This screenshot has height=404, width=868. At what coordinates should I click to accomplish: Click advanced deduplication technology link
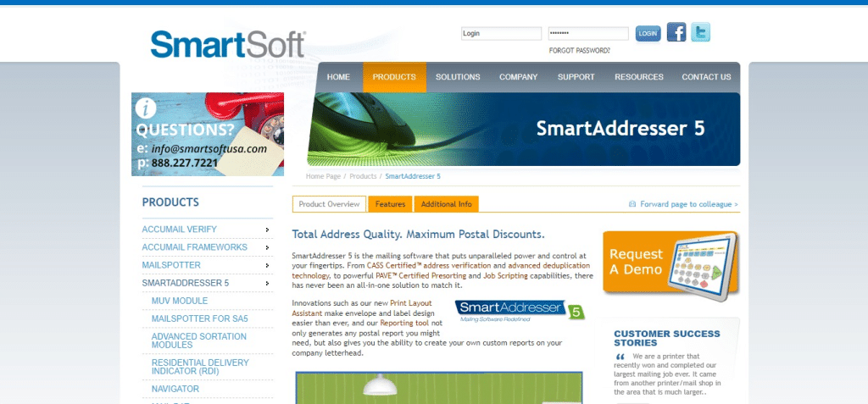442,271
